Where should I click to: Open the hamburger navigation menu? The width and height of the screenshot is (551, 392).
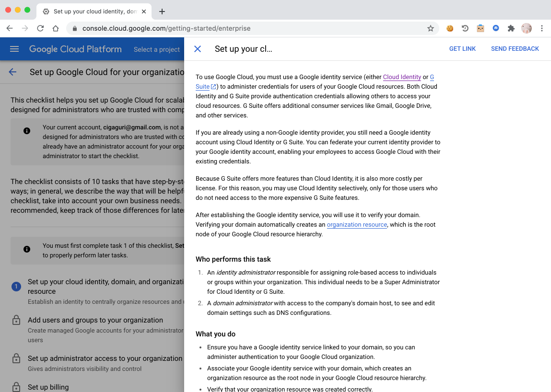14,49
